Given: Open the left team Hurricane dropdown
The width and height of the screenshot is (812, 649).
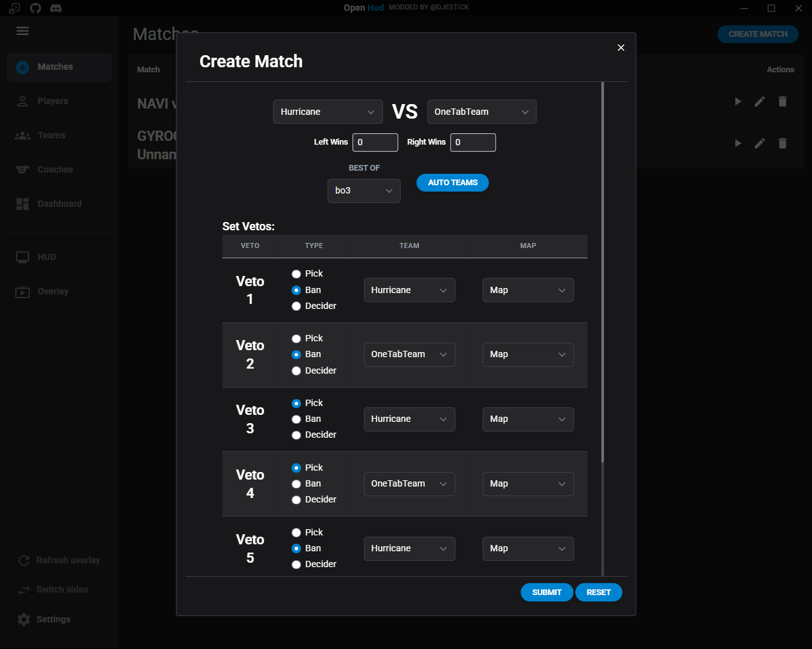Looking at the screenshot, I should [x=328, y=112].
